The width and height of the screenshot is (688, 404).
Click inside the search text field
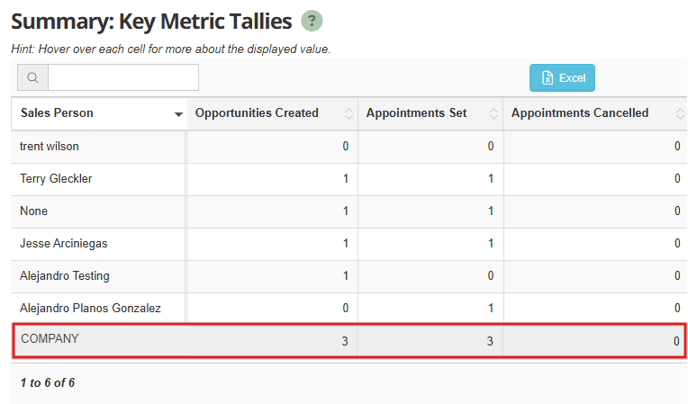(123, 78)
